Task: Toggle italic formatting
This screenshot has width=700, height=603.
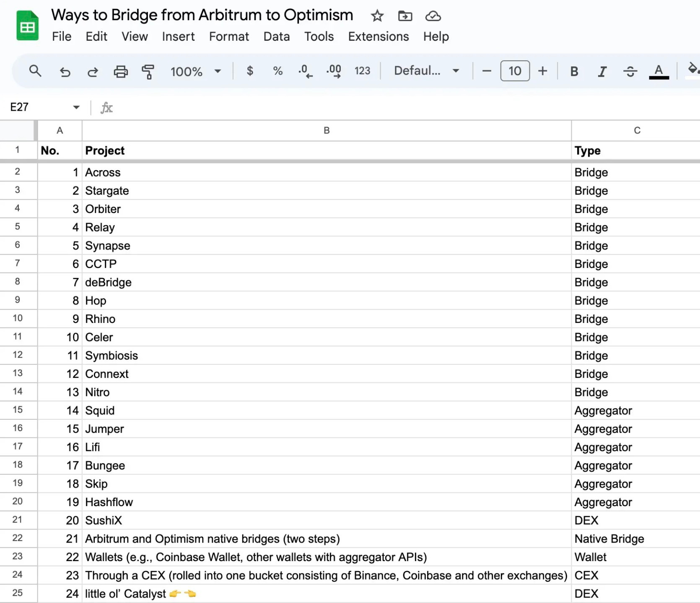Action: pyautogui.click(x=602, y=72)
